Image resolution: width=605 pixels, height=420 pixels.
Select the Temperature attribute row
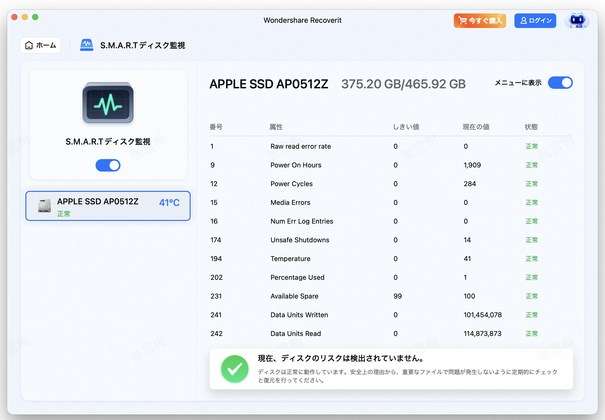pos(390,258)
